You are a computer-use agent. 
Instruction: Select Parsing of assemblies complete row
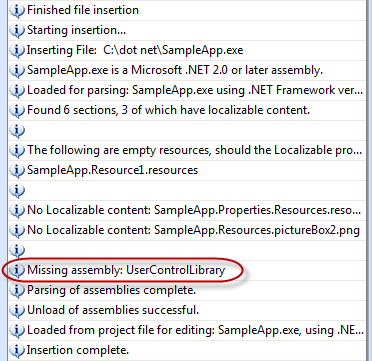tap(187, 290)
